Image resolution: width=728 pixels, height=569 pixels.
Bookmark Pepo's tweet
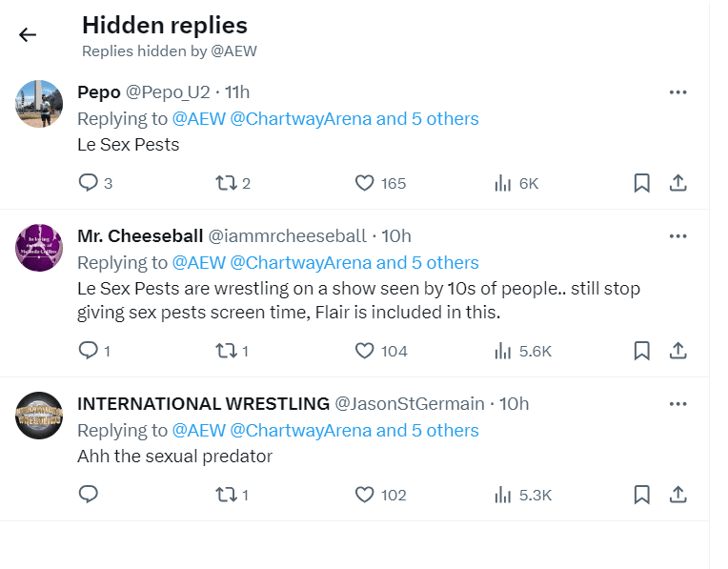coord(642,183)
